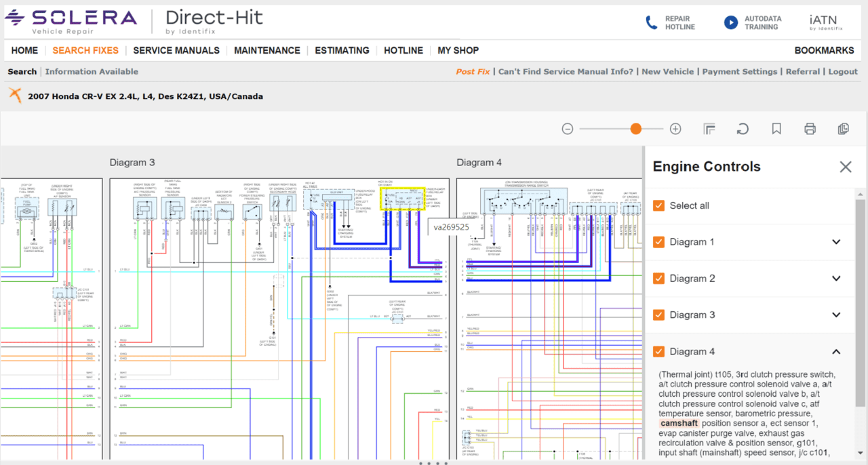Bookmark the current diagram
This screenshot has height=465, width=868.
pyautogui.click(x=776, y=129)
